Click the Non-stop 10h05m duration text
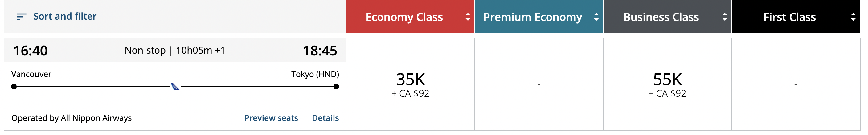This screenshot has width=868, height=135. coord(174,51)
